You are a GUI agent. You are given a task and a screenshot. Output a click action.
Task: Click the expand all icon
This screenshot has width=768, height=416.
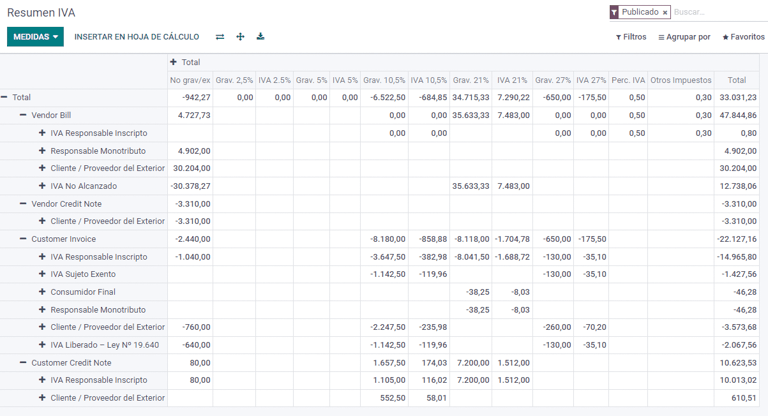240,37
